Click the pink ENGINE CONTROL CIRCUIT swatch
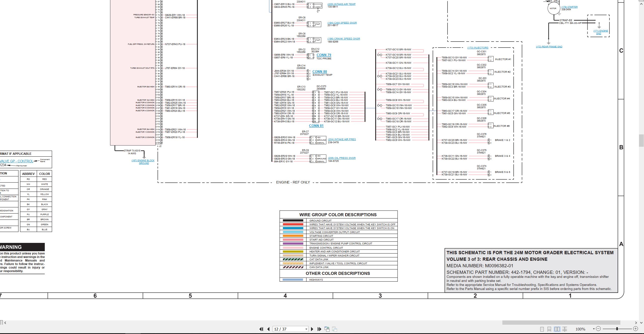This screenshot has width=644, height=334. pos(293,248)
